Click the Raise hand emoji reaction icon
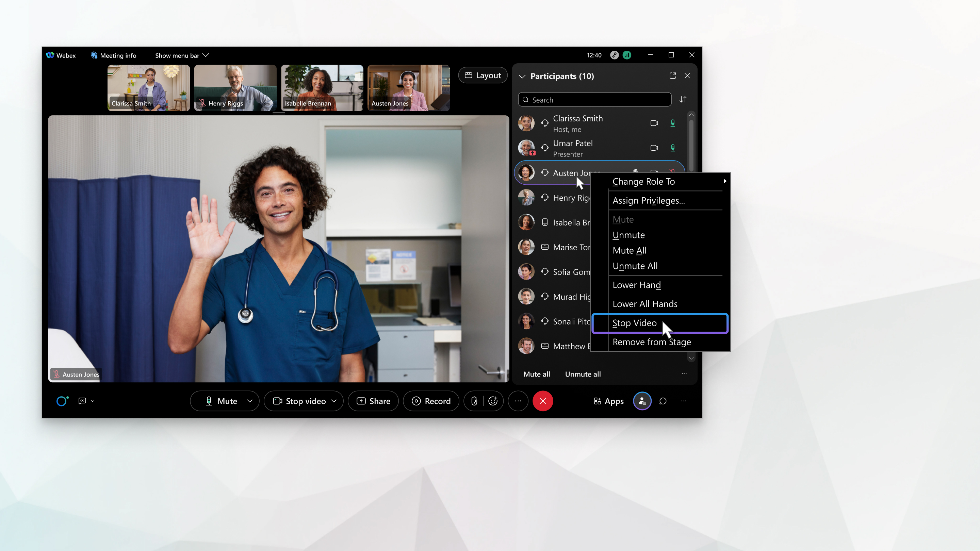This screenshot has width=980, height=551. 475,401
